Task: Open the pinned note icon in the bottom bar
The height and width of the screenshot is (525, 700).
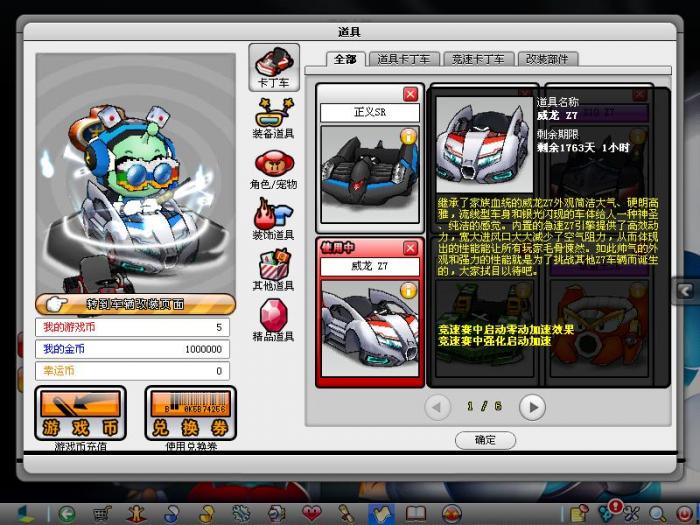Action: [x=579, y=514]
